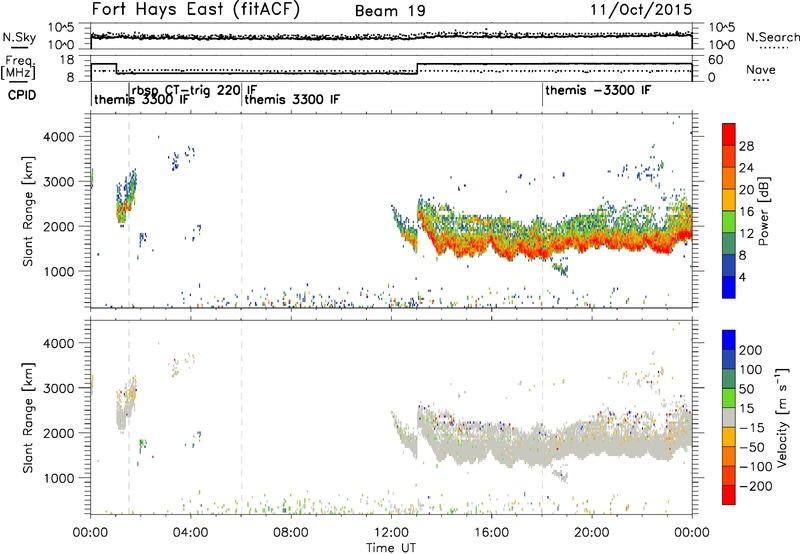Click the "Velocity [m s-1]" color bar title
The height and width of the screenshot is (554, 800).
pos(782,418)
